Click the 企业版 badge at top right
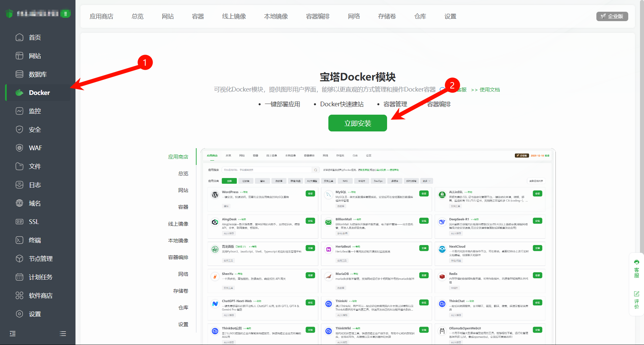Screen dimensions: 644x345 (612, 16)
